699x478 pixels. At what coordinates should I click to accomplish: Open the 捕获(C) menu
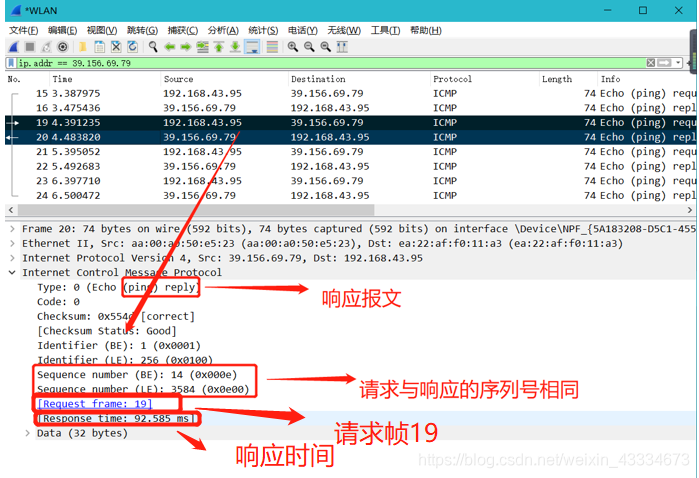(x=183, y=30)
